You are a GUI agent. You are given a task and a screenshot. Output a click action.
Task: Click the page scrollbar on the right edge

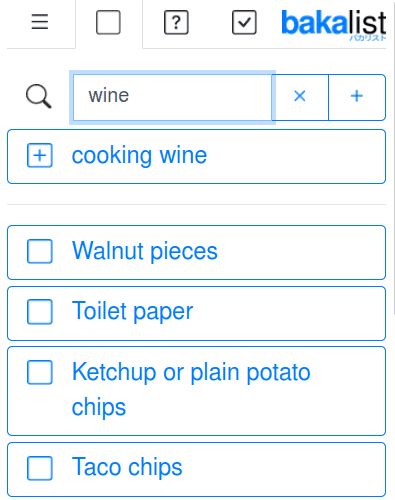click(393, 157)
